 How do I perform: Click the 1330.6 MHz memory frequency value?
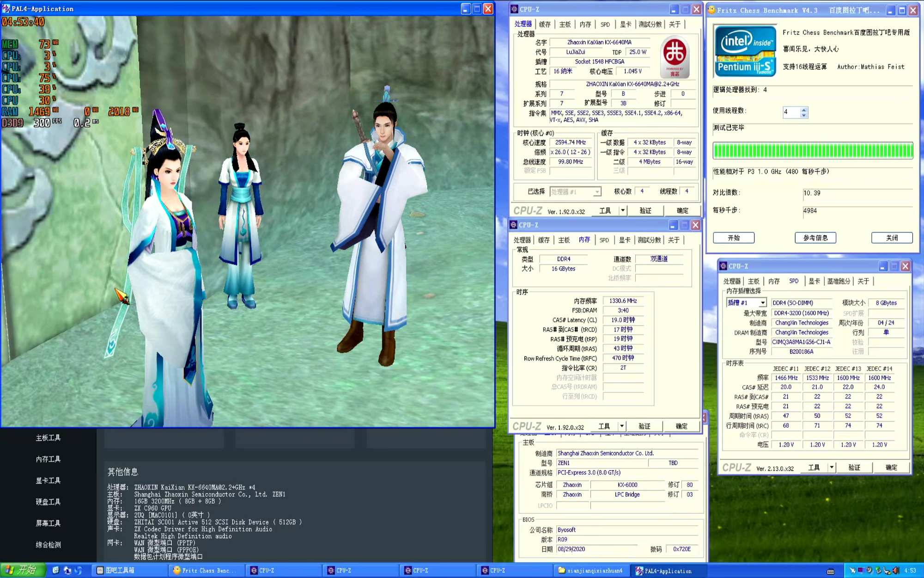tap(623, 301)
